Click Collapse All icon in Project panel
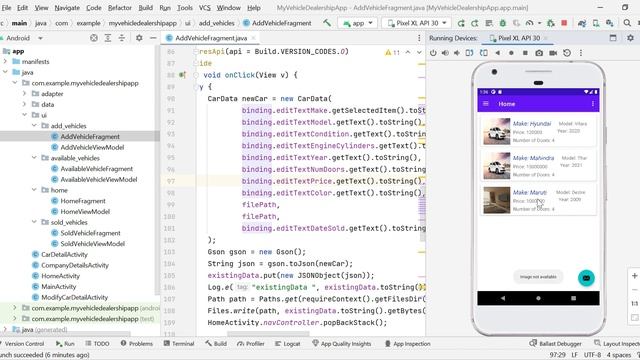This screenshot has width=640, height=360. coord(122,38)
